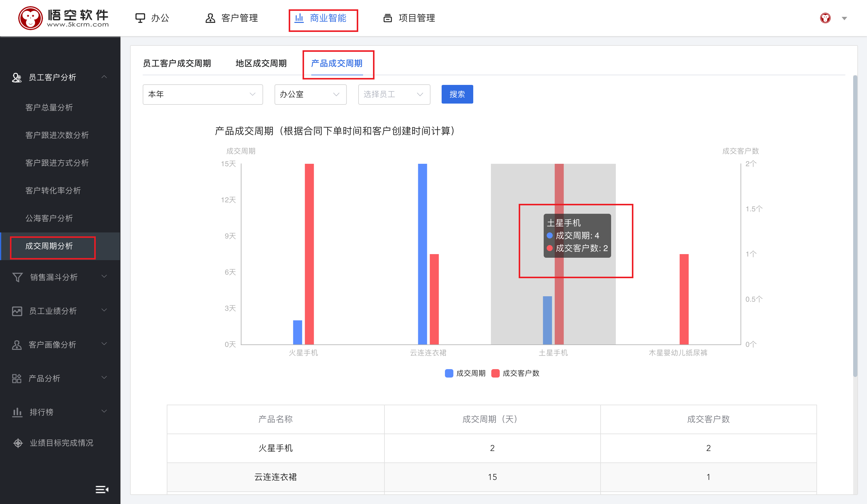Open 客户转化率分析 in the sidebar
Viewport: 867px width, 504px height.
tap(53, 190)
